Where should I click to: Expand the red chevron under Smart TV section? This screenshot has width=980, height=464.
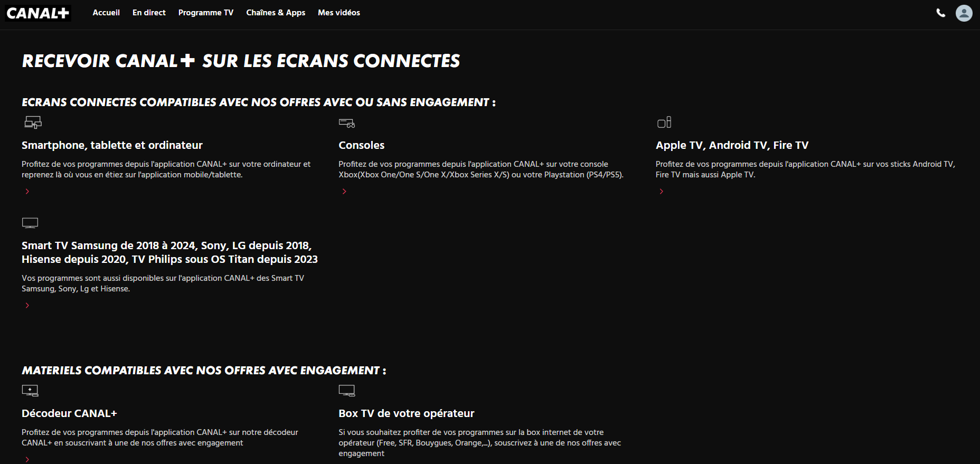(27, 305)
